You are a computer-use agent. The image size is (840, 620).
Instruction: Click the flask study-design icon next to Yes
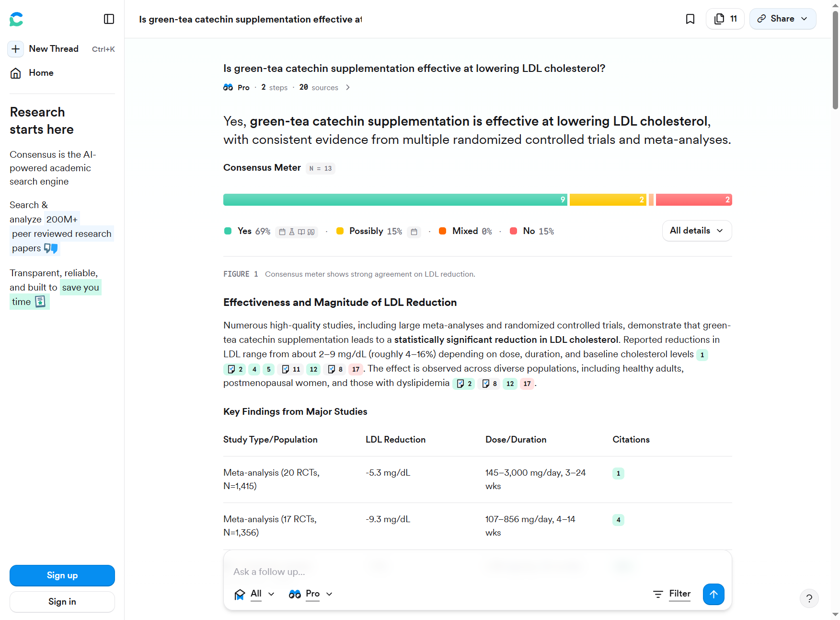292,232
